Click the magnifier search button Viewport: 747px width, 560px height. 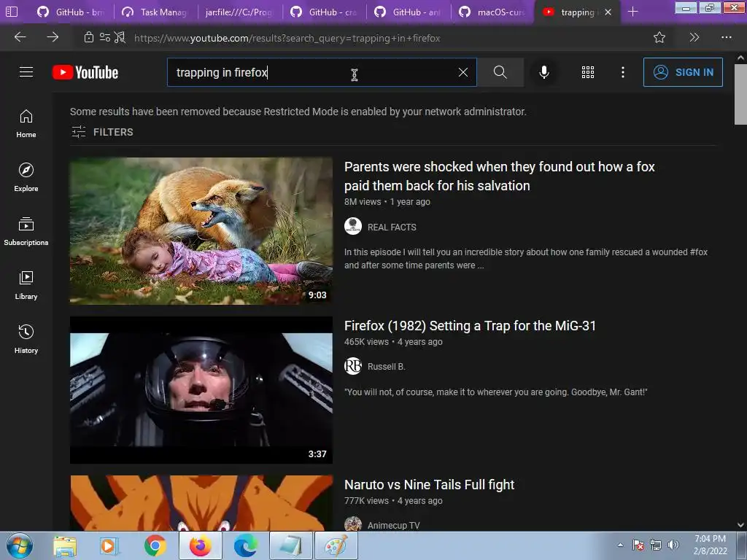500,72
